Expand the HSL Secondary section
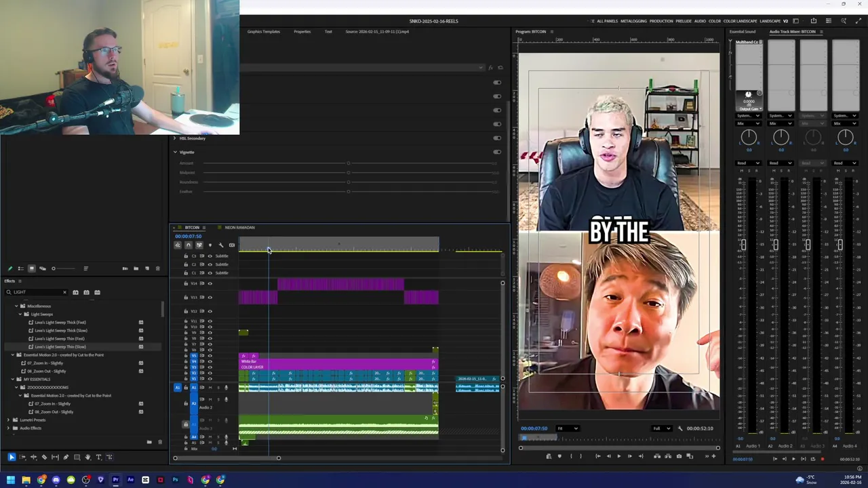The height and width of the screenshot is (488, 868). (x=174, y=138)
